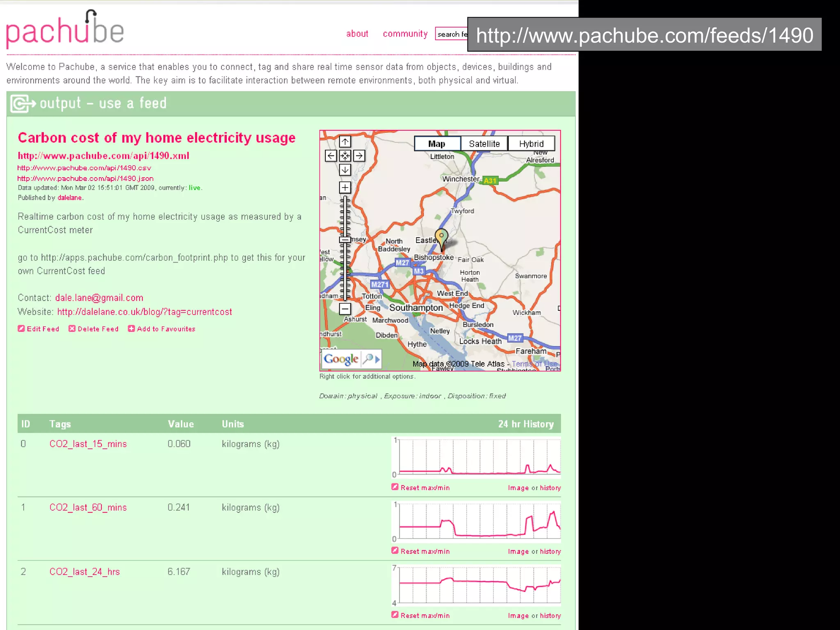Viewport: 840px width, 630px height.
Task: Click the Reset max/min icon for CO2_last_15_mins
Action: click(395, 487)
